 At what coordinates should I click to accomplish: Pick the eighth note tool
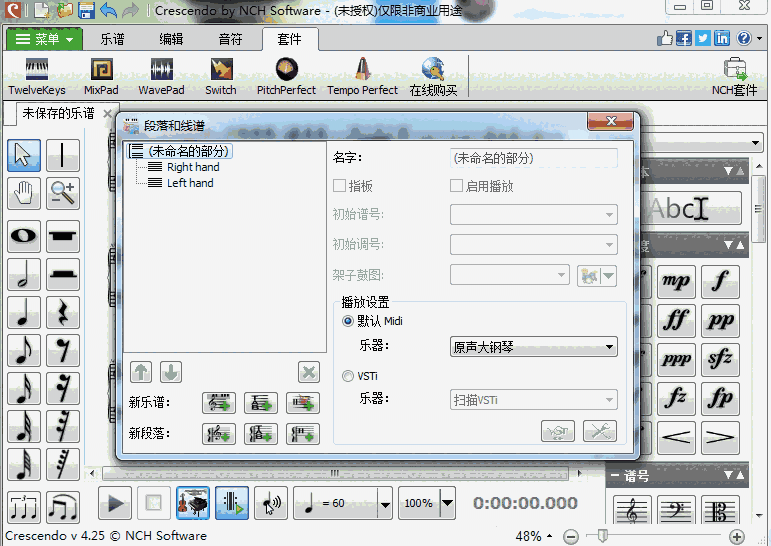click(x=24, y=350)
